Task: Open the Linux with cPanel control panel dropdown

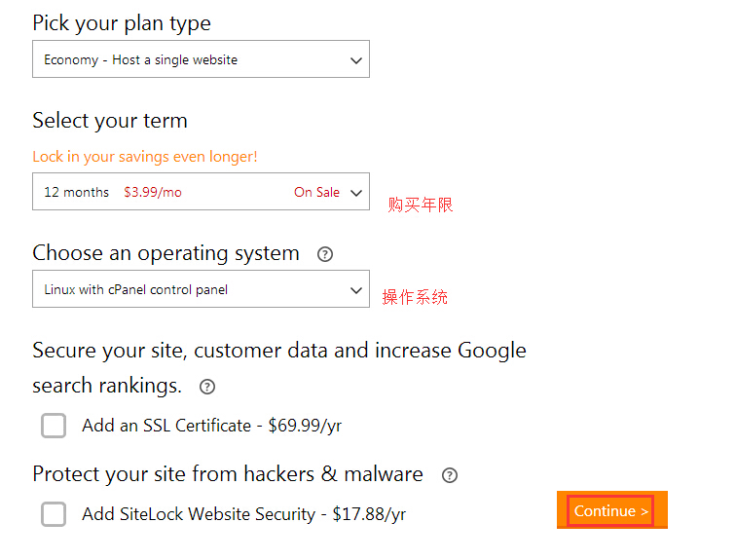Action: (201, 289)
